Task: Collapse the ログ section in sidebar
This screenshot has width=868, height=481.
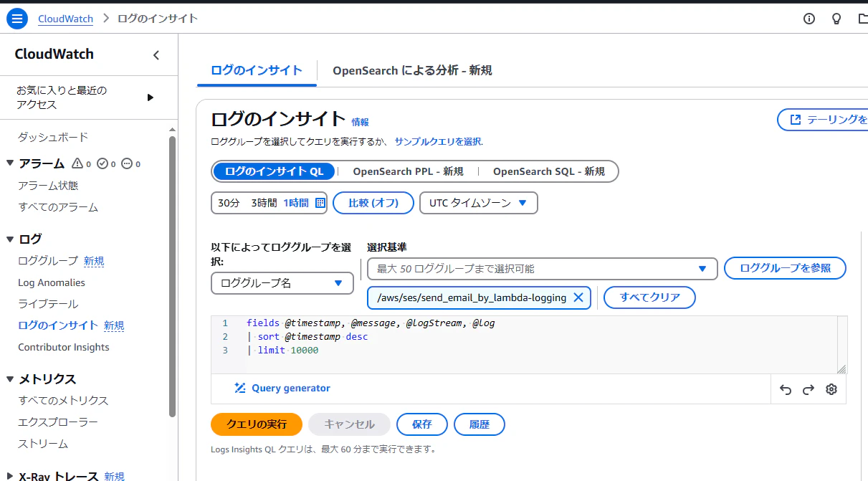Action: point(10,239)
